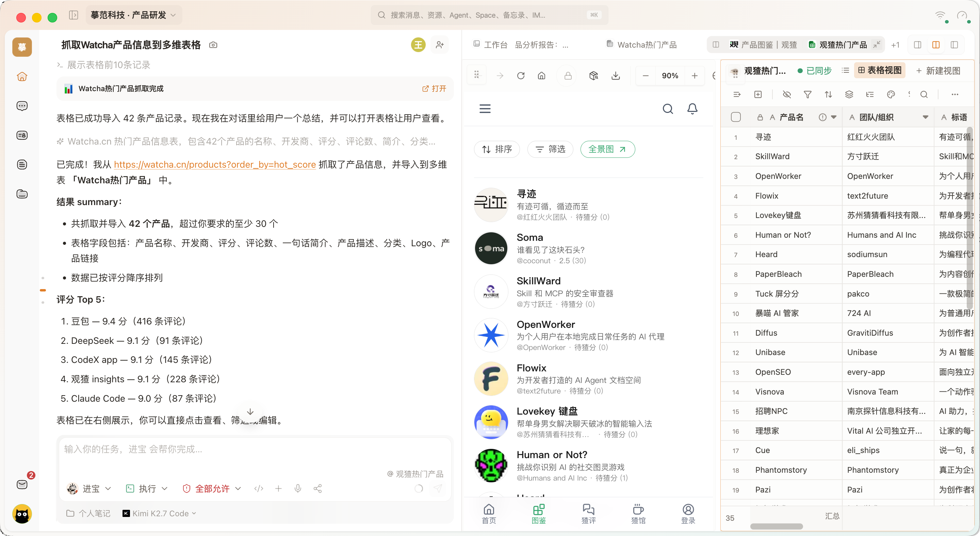Open the mail inbox with 2 badge

[x=22, y=484]
